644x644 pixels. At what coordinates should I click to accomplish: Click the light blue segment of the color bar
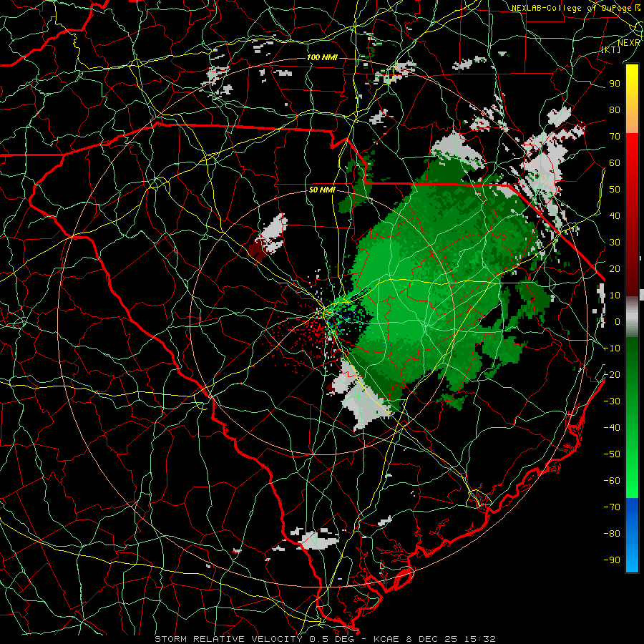coord(632,559)
